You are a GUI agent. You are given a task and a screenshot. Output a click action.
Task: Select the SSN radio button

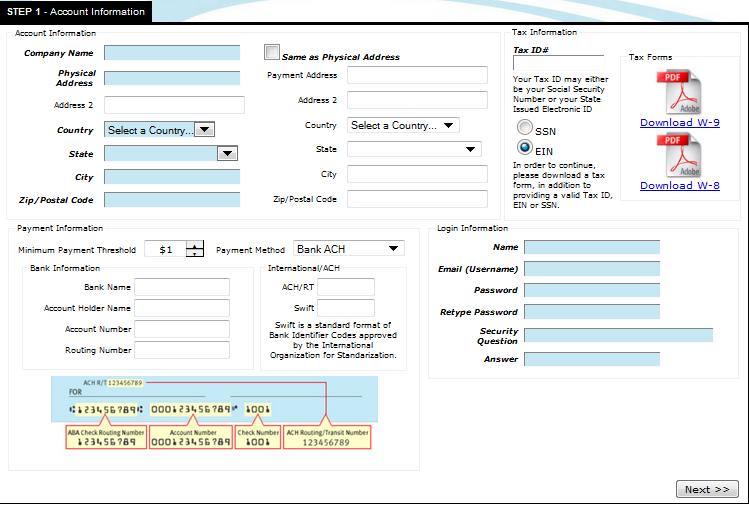(x=524, y=129)
